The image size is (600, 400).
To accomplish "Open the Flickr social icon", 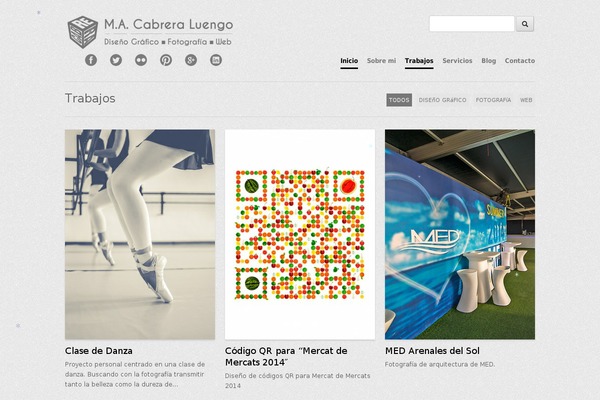I will tap(141, 60).
